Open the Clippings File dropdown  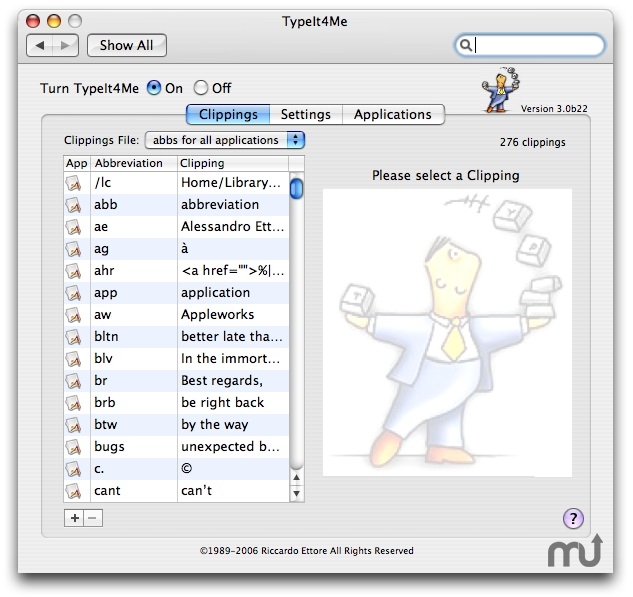[225, 140]
